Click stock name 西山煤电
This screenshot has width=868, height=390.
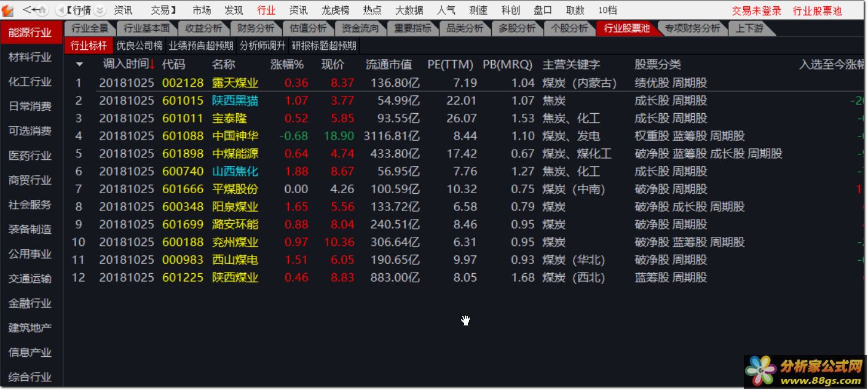pyautogui.click(x=235, y=260)
